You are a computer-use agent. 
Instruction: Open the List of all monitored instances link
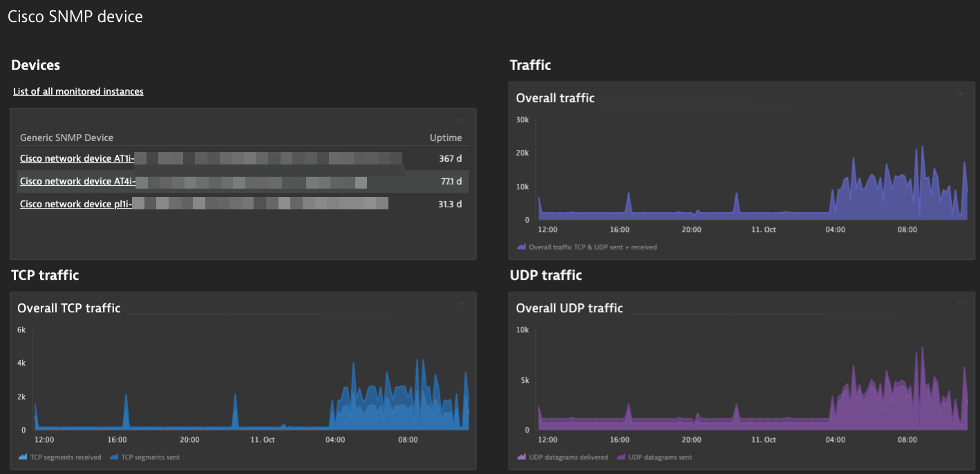click(x=78, y=91)
